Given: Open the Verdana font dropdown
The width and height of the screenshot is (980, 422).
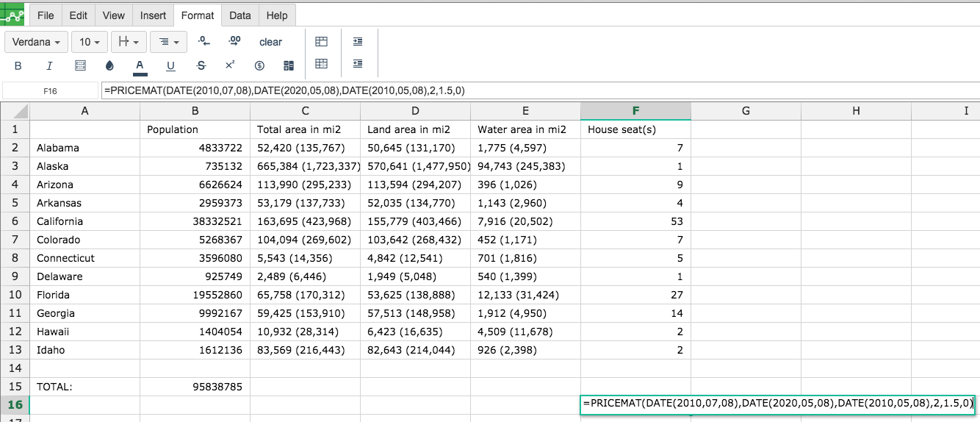Looking at the screenshot, I should coord(37,42).
